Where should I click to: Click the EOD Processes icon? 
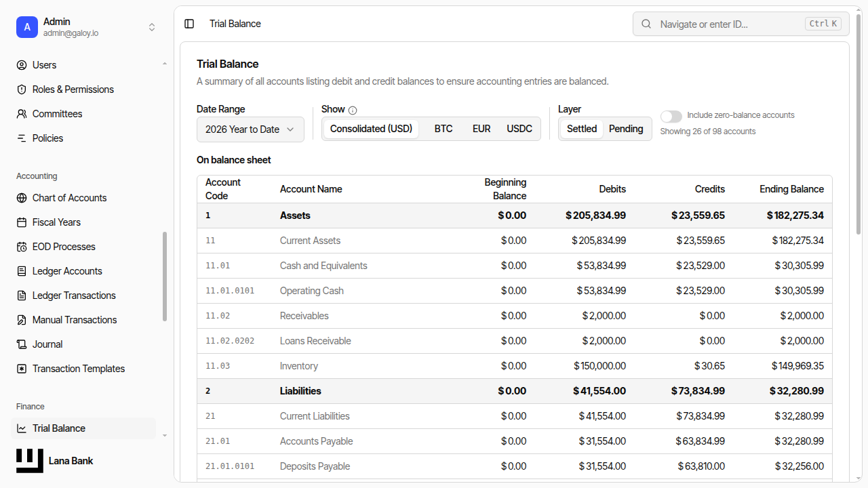click(22, 247)
